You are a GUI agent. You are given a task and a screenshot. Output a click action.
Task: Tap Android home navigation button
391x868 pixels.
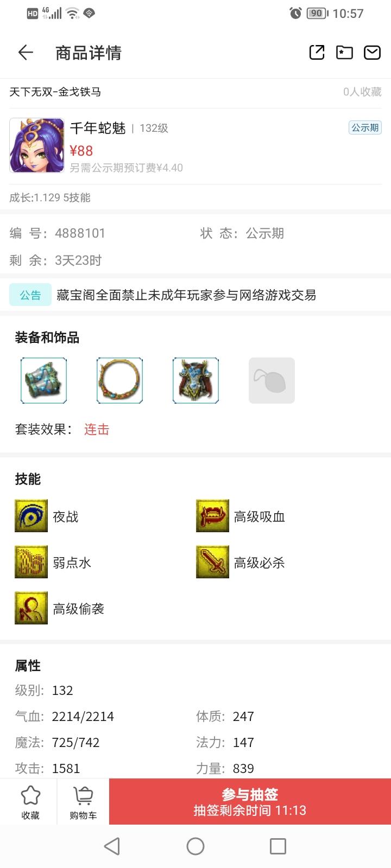(x=195, y=846)
